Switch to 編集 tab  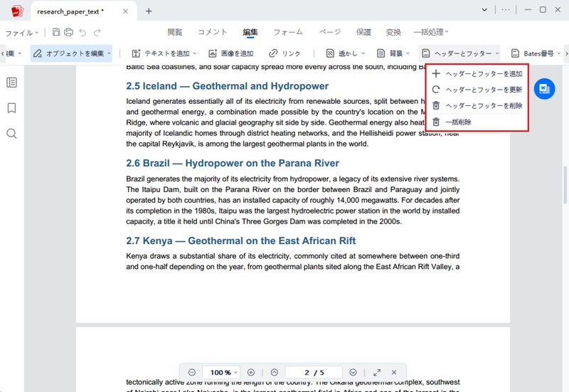(x=250, y=32)
